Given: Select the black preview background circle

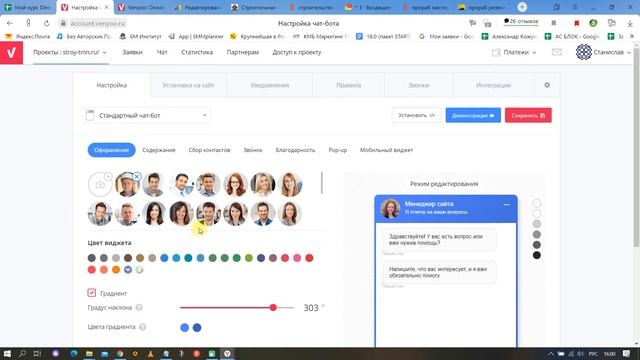Looking at the screenshot, I should click(537, 255).
